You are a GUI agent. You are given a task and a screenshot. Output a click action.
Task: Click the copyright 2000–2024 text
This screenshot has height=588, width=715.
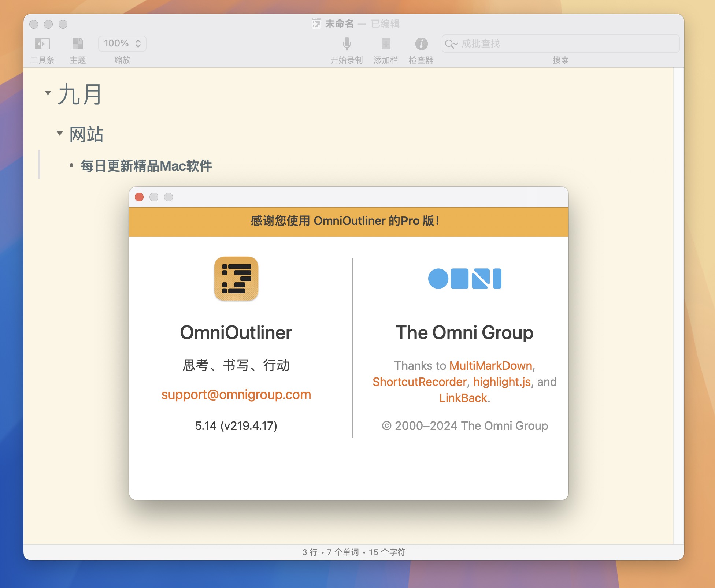point(464,425)
